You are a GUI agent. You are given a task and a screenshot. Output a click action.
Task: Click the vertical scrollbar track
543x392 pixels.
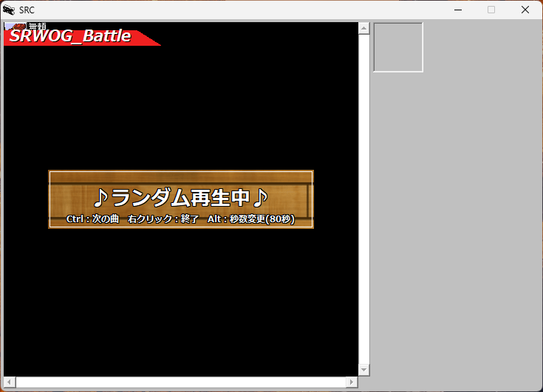click(363, 199)
